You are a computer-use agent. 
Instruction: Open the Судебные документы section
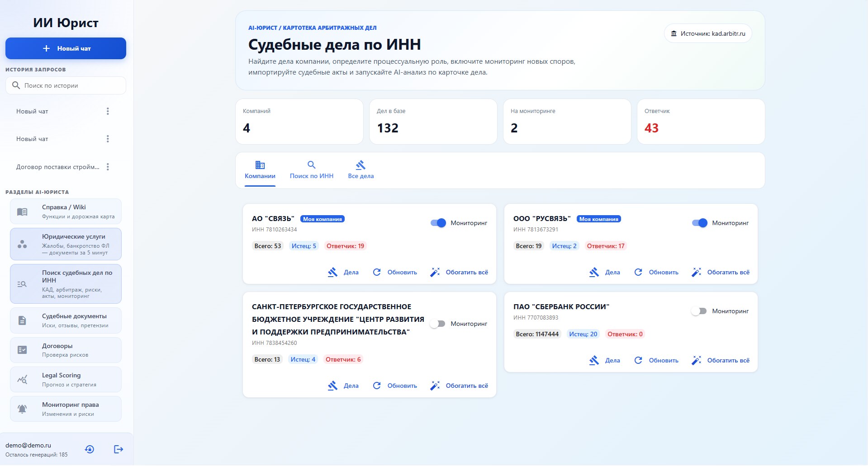66,320
